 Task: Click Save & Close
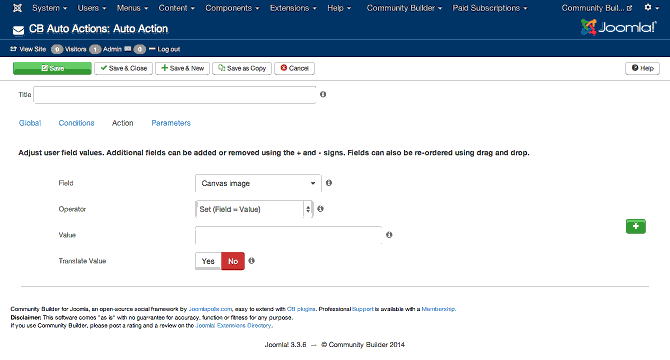[x=123, y=68]
